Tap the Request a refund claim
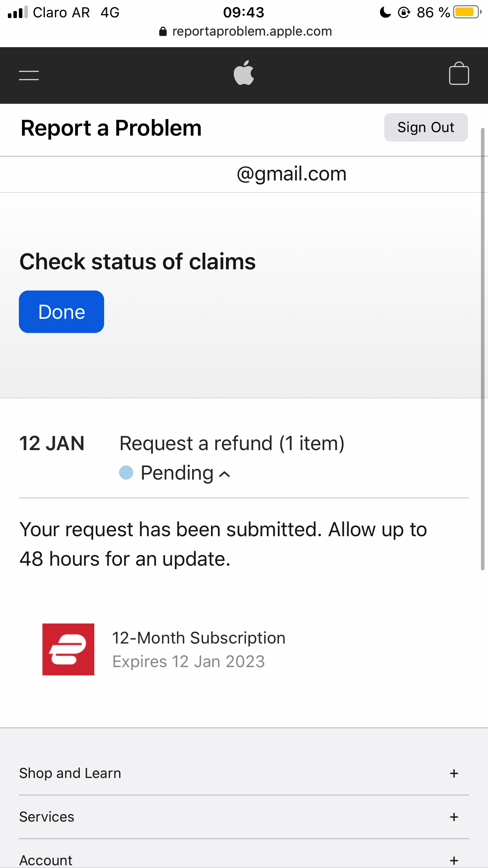 point(232,443)
